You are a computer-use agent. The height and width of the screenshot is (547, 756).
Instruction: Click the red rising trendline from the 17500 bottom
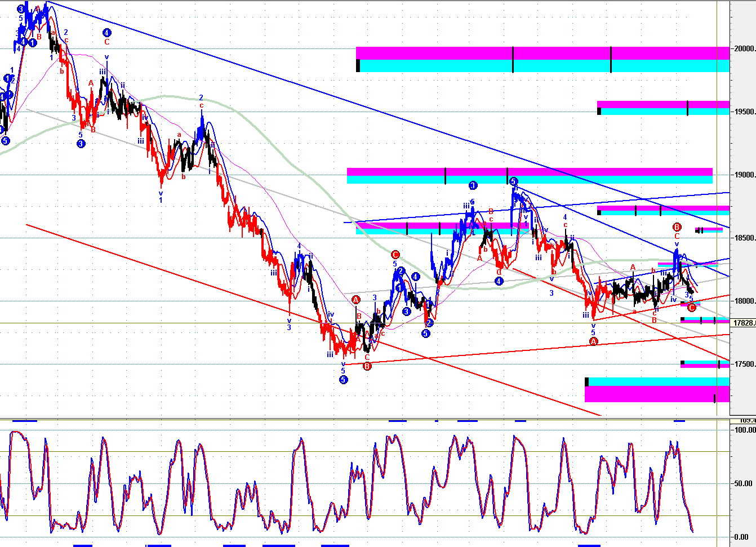535,349
